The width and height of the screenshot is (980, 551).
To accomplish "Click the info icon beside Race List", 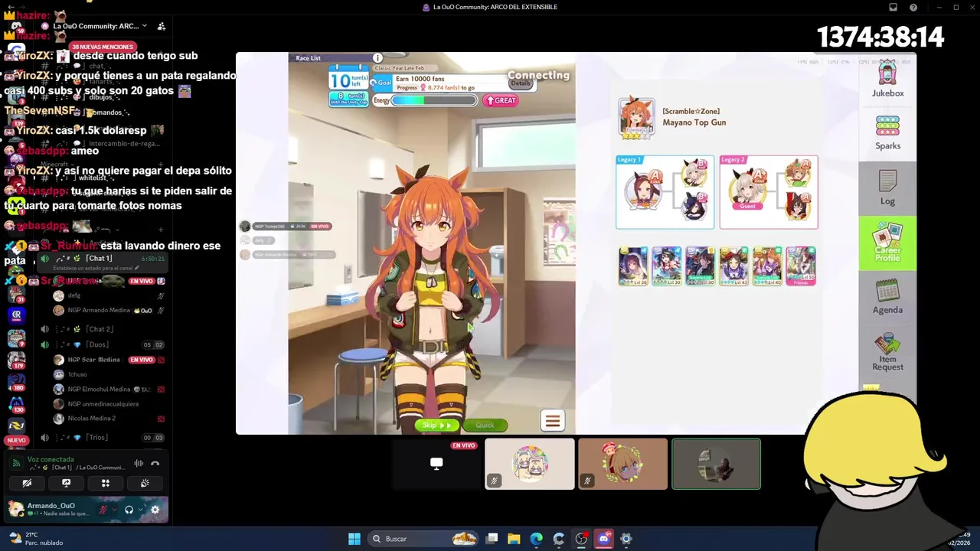I will click(377, 58).
